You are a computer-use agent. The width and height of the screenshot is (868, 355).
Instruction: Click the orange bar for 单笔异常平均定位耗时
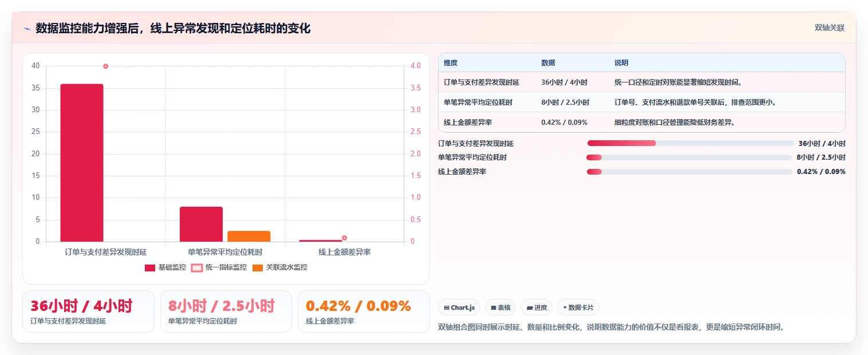248,236
